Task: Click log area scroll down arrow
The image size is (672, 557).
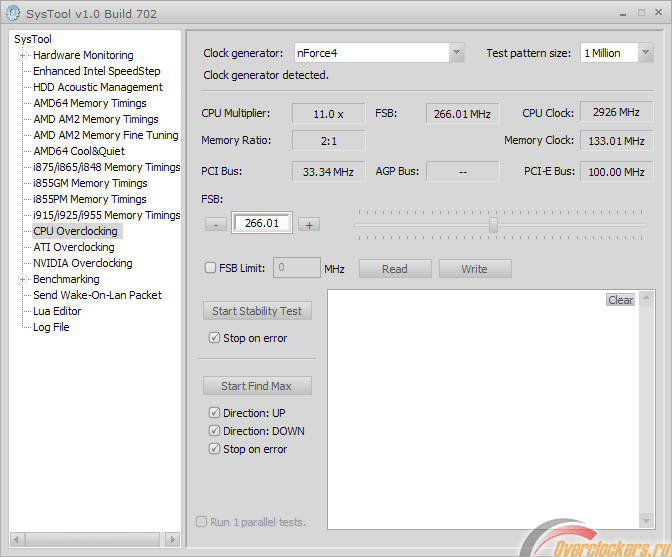Action: point(646,521)
